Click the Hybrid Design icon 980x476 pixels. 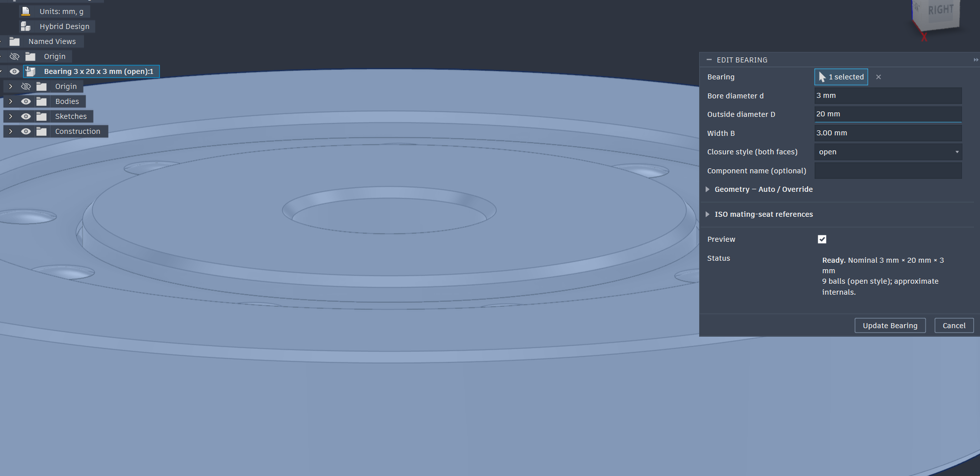25,26
